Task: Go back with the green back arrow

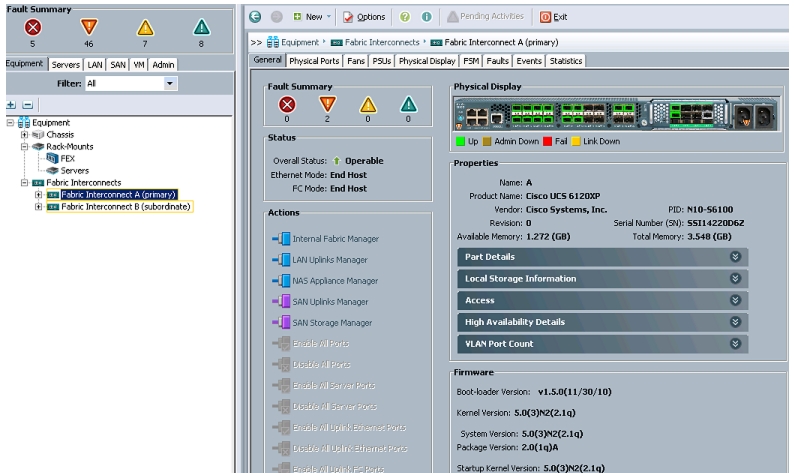Action: pos(255,17)
